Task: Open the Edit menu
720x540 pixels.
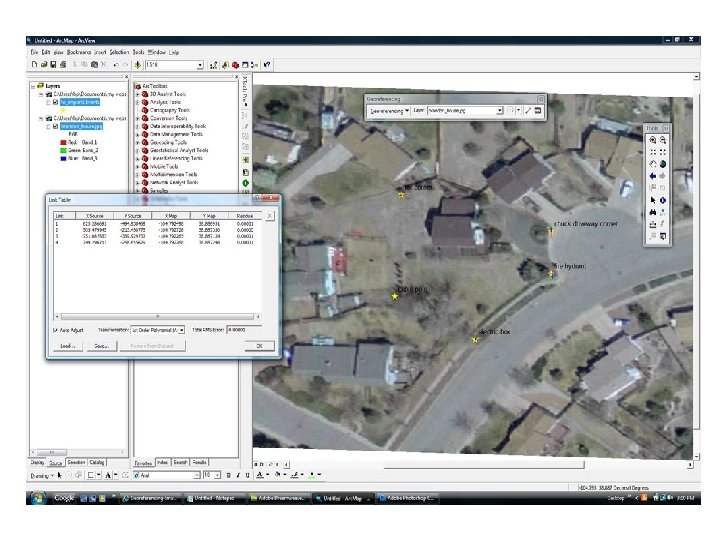Action: (45, 52)
